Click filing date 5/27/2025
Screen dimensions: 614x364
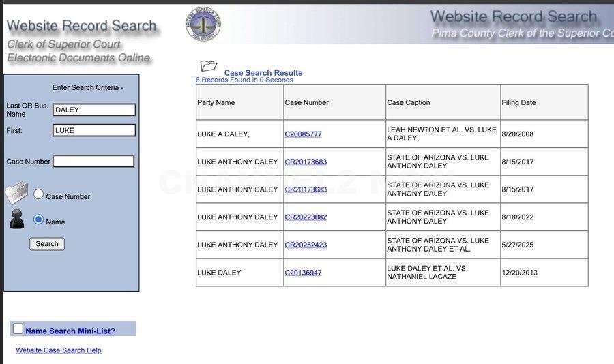518,245
